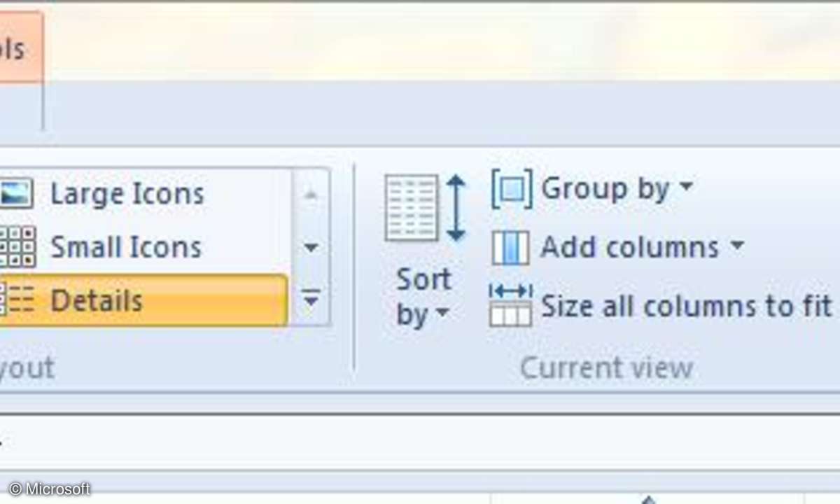Screen dimensions: 840x504
Task: Expand the Sort by dropdown arrow
Action: (442, 313)
